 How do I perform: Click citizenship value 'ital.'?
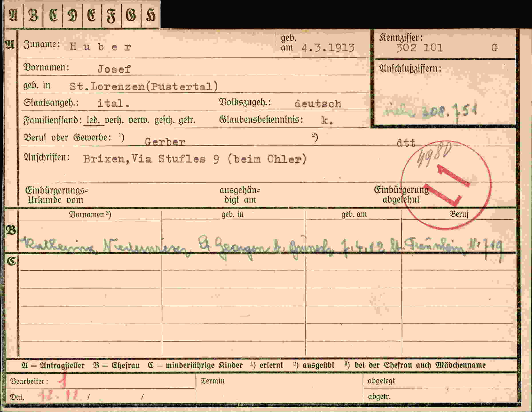[x=113, y=103]
